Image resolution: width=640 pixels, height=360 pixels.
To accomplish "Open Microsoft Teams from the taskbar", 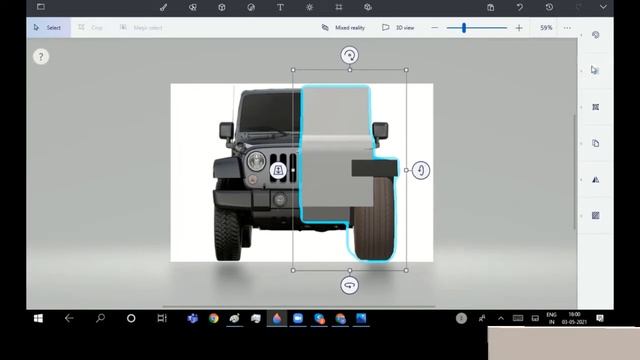I will [x=192, y=318].
